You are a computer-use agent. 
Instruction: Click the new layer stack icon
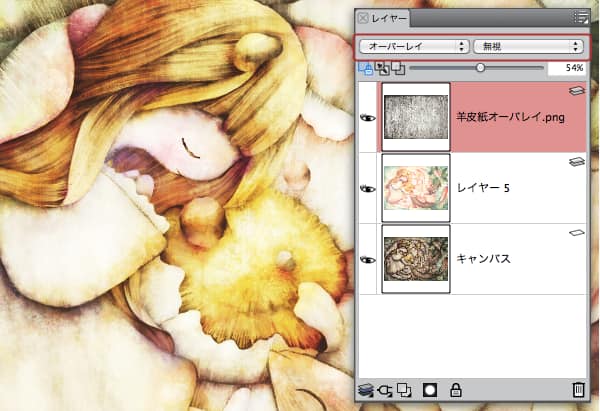367,390
